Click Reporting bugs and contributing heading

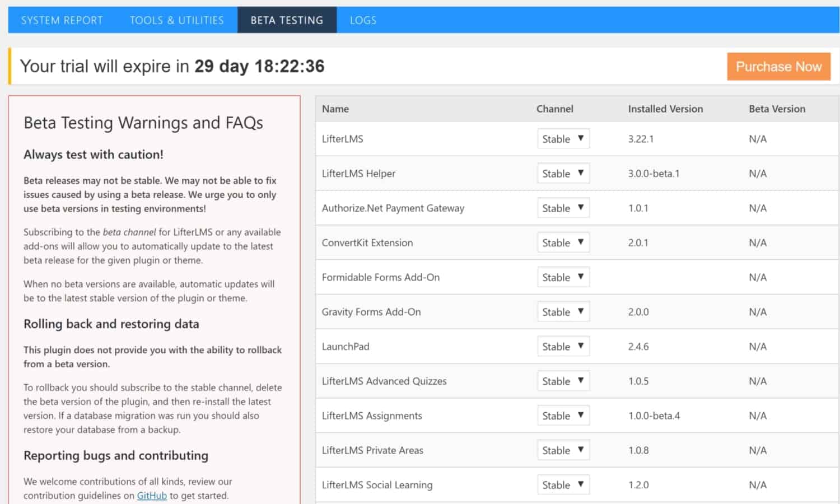[116, 456]
